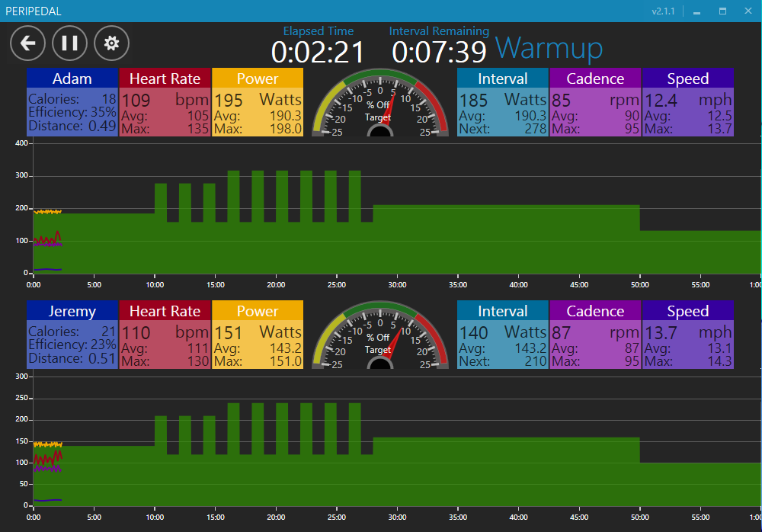Click 50:00 mark on Jeremy's workout graph
Image resolution: width=762 pixels, height=532 pixels.
[639, 517]
